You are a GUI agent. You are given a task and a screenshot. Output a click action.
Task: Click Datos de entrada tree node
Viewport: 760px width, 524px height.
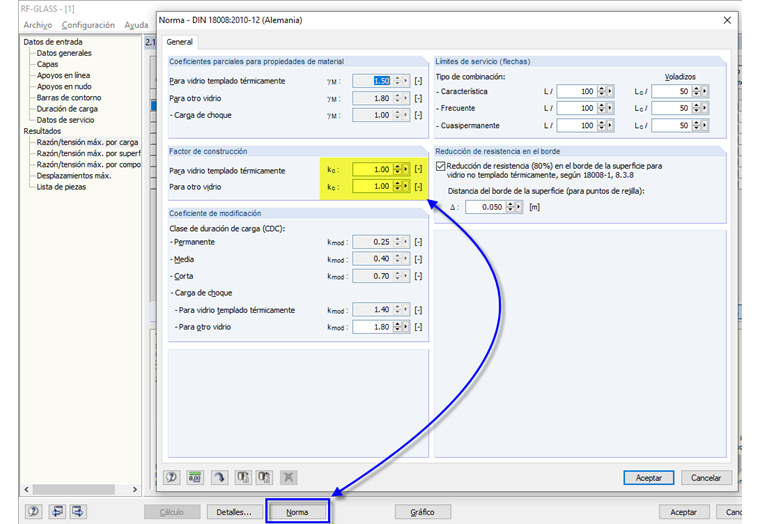tap(53, 42)
